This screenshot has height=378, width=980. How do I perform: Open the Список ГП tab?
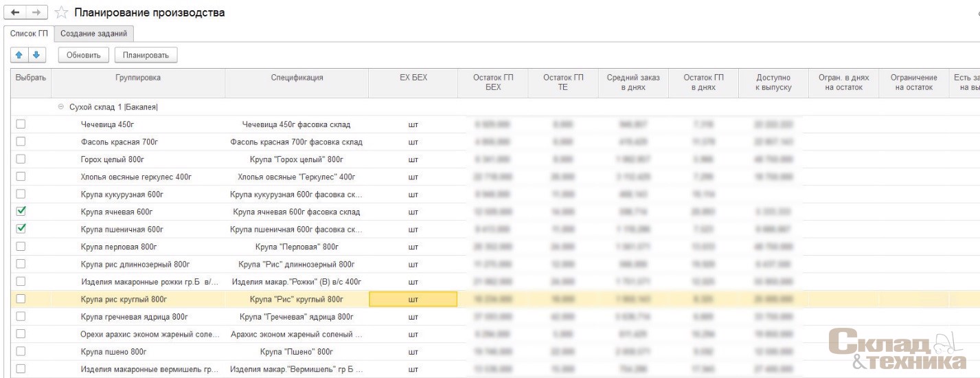[x=29, y=33]
